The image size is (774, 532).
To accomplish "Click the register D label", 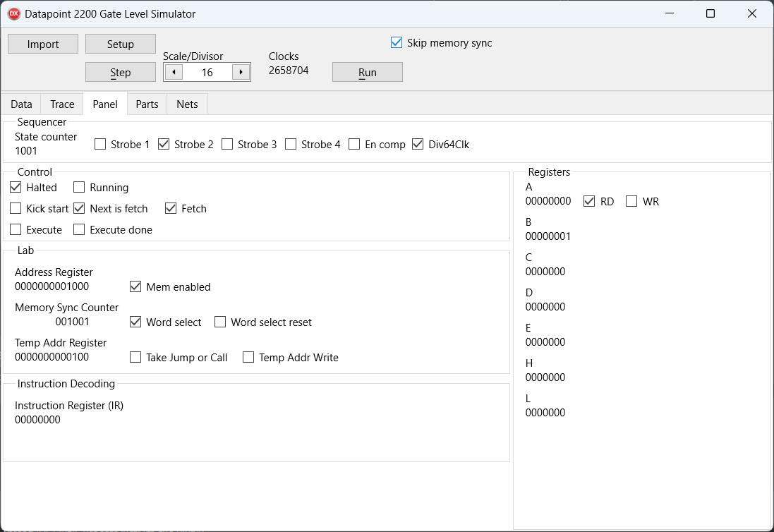I will [529, 293].
